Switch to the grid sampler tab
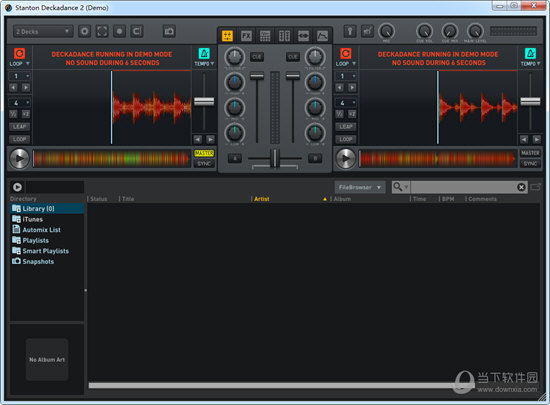 tap(265, 36)
